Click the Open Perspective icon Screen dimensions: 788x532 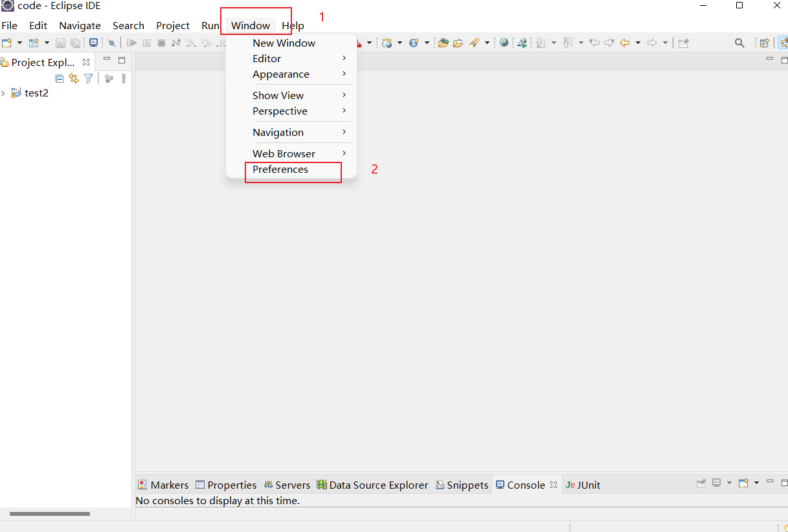click(x=764, y=43)
